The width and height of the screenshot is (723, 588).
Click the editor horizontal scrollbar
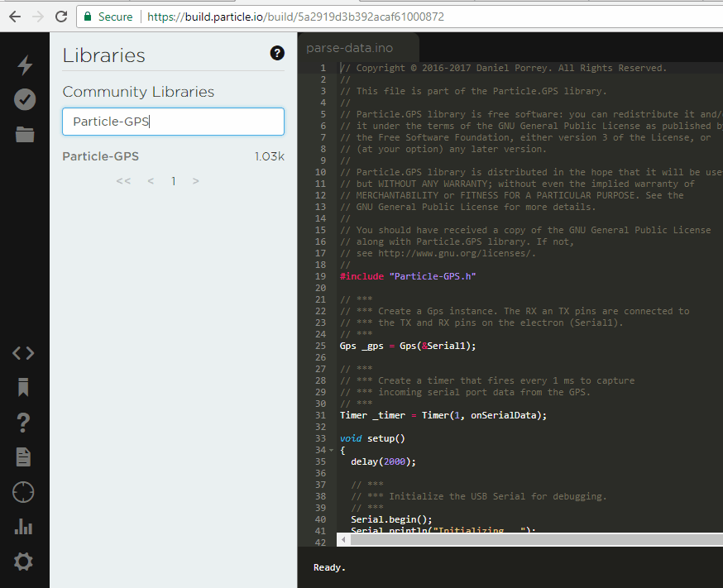pyautogui.click(x=529, y=539)
